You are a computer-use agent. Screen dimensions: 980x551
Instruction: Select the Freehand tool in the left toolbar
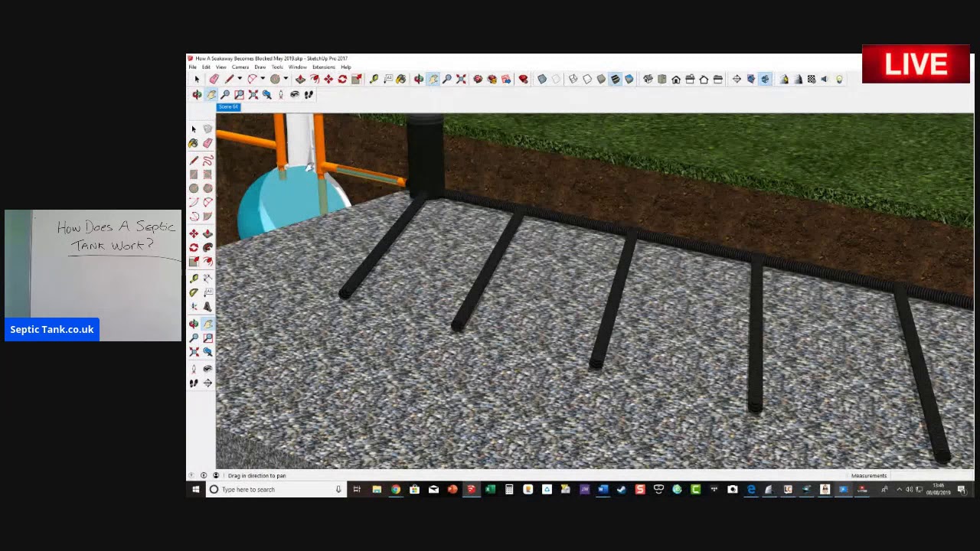(207, 160)
